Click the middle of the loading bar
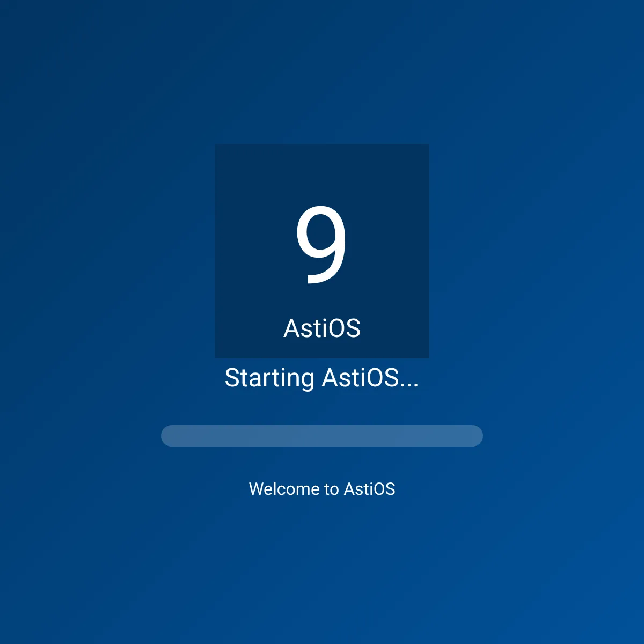This screenshot has width=644, height=644. click(x=322, y=436)
